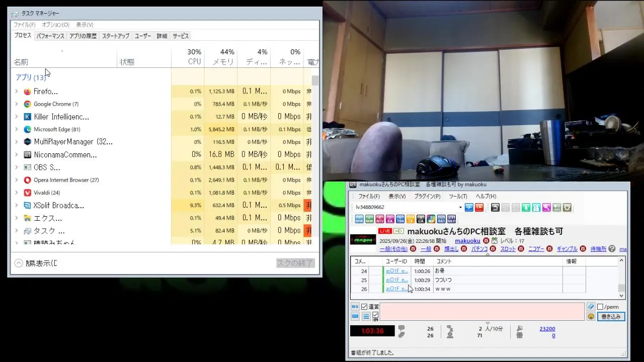The width and height of the screenshot is (644, 362).
Task: Open Task Manager オプション(O) menu
Action: (55, 25)
